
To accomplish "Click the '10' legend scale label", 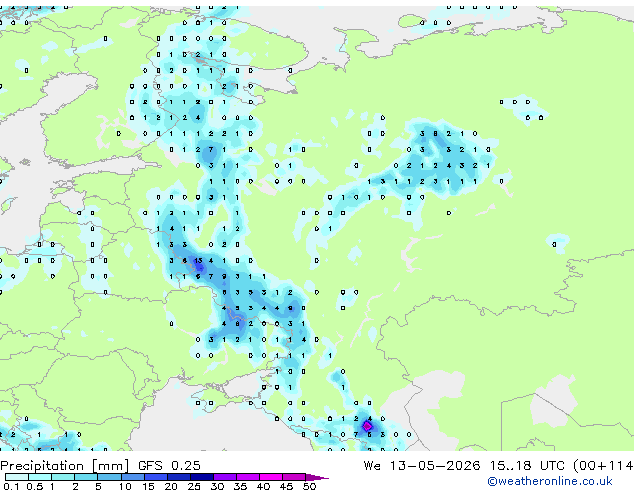I will coord(125,486).
